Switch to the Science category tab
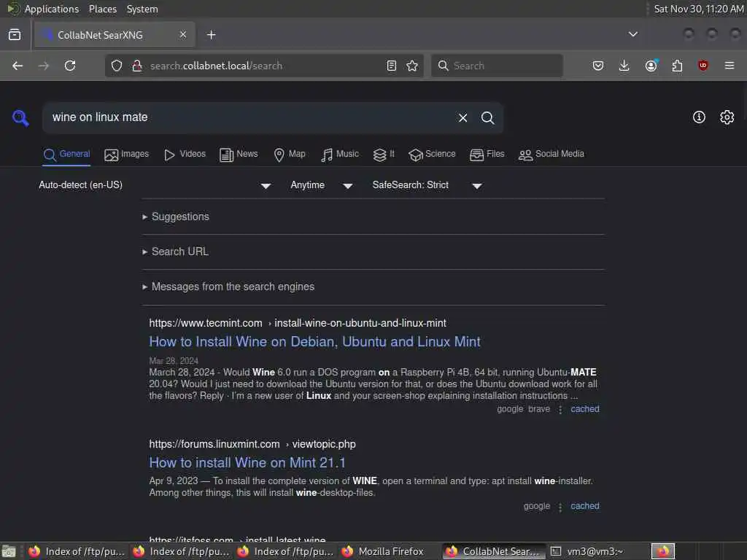Image resolution: width=747 pixels, height=560 pixels. pos(432,155)
